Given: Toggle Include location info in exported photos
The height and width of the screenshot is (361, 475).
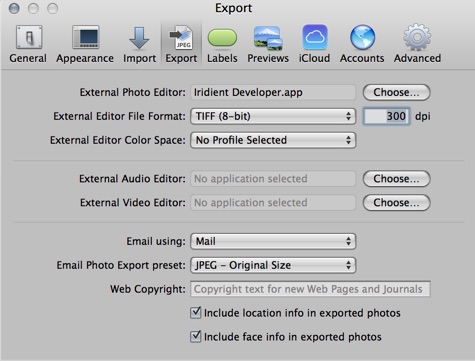Looking at the screenshot, I should 196,313.
